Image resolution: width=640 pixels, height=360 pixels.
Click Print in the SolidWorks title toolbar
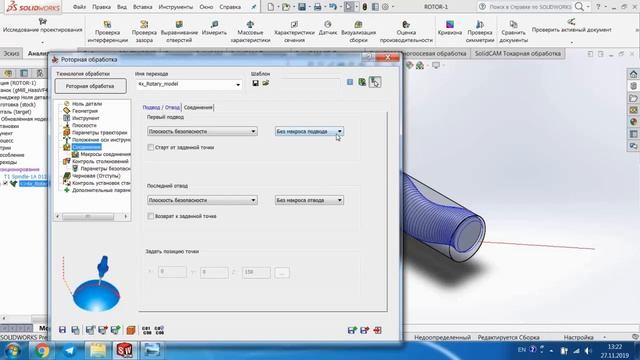coord(317,7)
